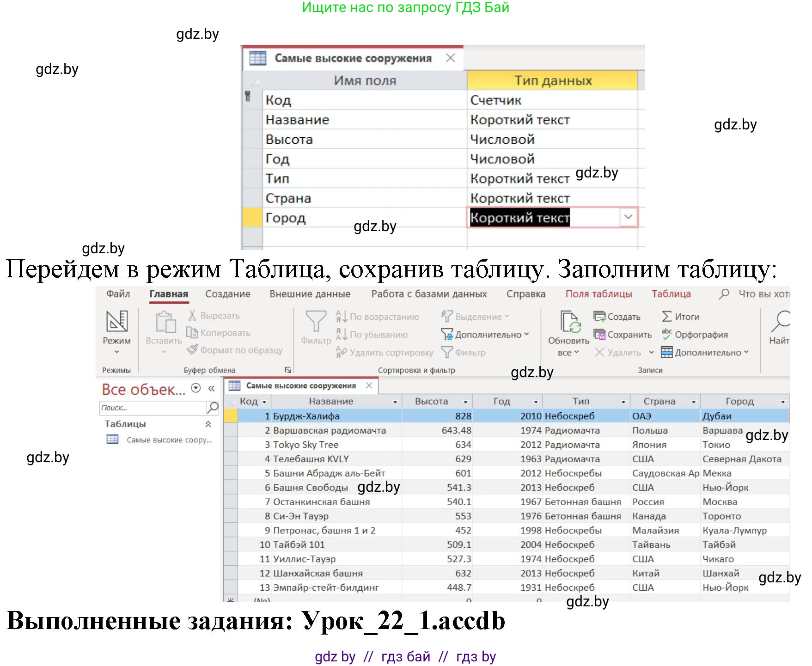Click Обновить все refresh icon
Viewport: 812px width, 666px height.
(569, 321)
